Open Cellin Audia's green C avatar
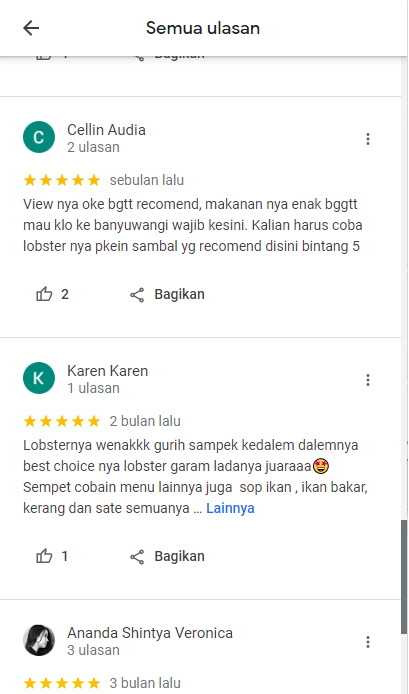409x694 pixels. [39, 137]
